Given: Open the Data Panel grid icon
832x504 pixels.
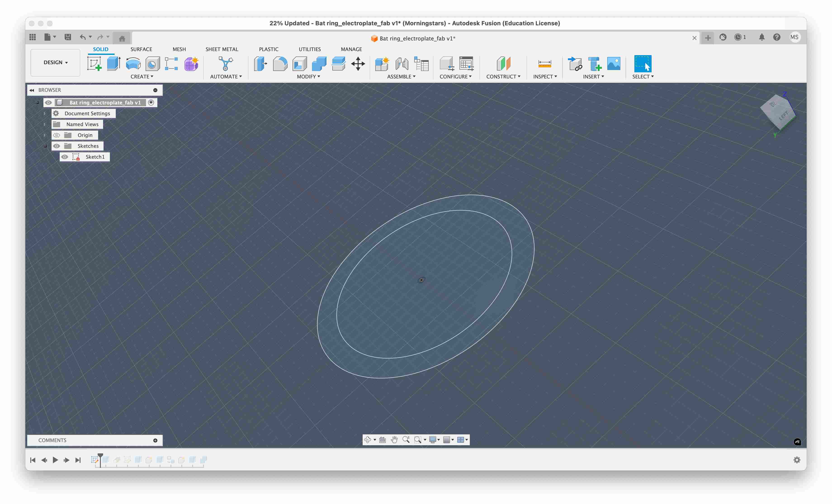Looking at the screenshot, I should 32,37.
